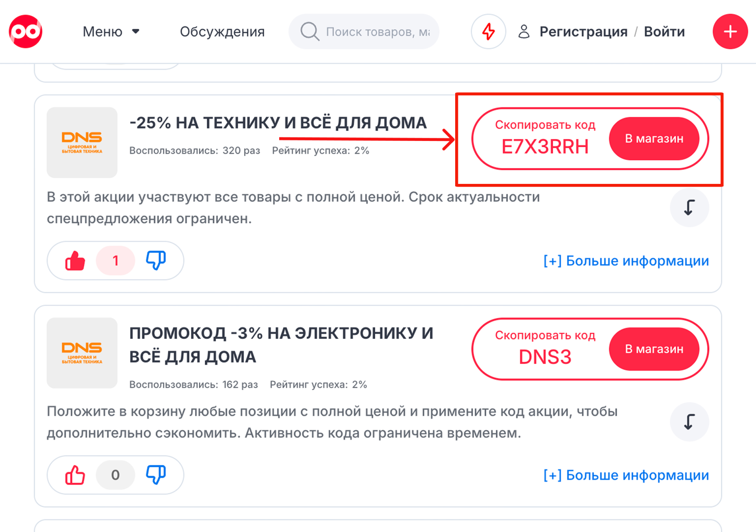The height and width of the screenshot is (532, 756).
Task: Copy the E7X3RRH promo code
Action: click(545, 139)
